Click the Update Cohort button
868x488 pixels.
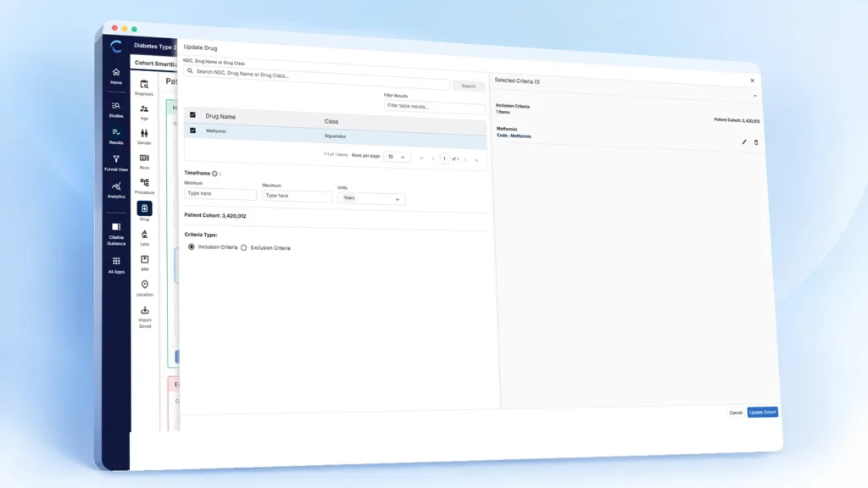point(762,413)
